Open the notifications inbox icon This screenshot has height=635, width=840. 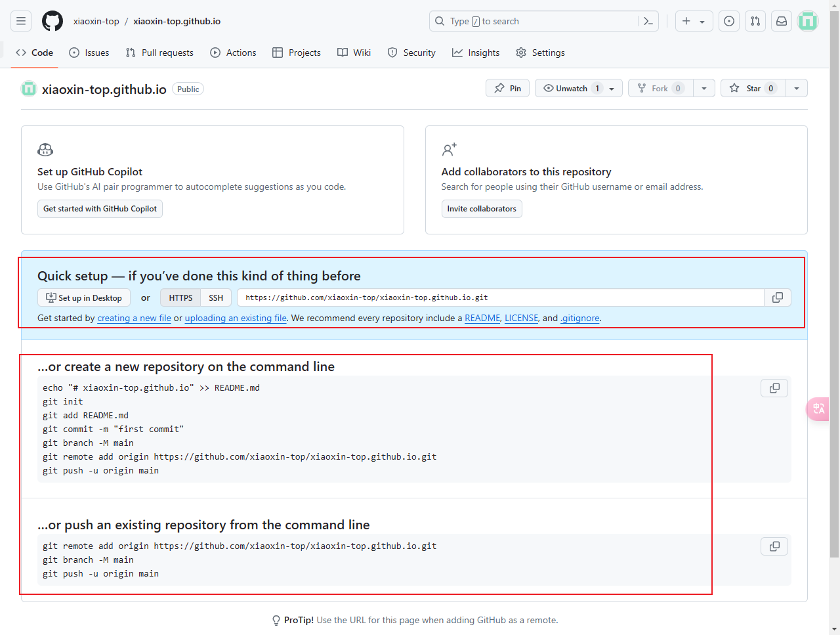782,21
